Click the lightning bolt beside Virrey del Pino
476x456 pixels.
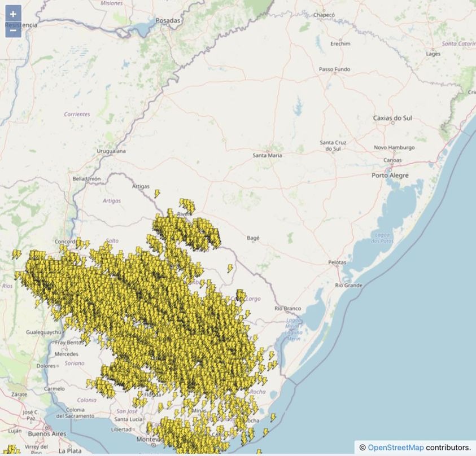pyautogui.click(x=10, y=450)
